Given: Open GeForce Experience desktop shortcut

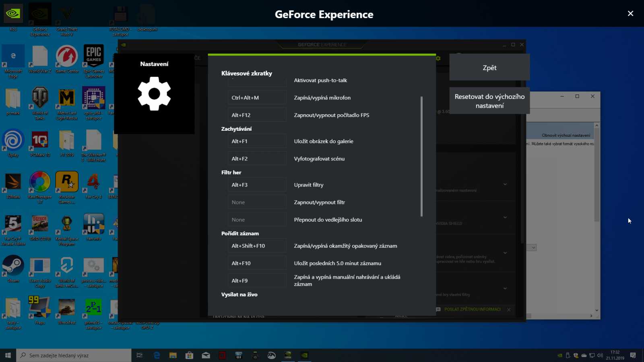Looking at the screenshot, I should [40, 20].
